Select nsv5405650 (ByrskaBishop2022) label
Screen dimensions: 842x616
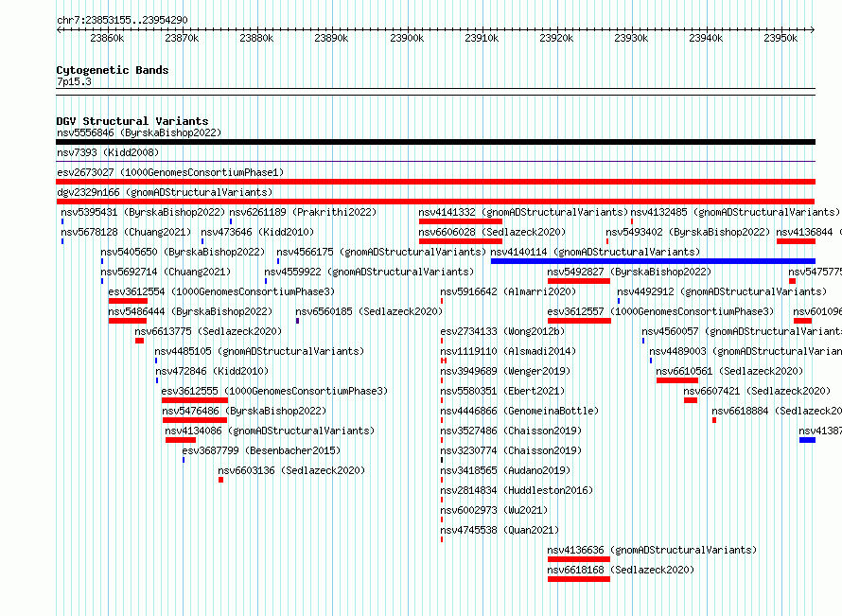(183, 252)
